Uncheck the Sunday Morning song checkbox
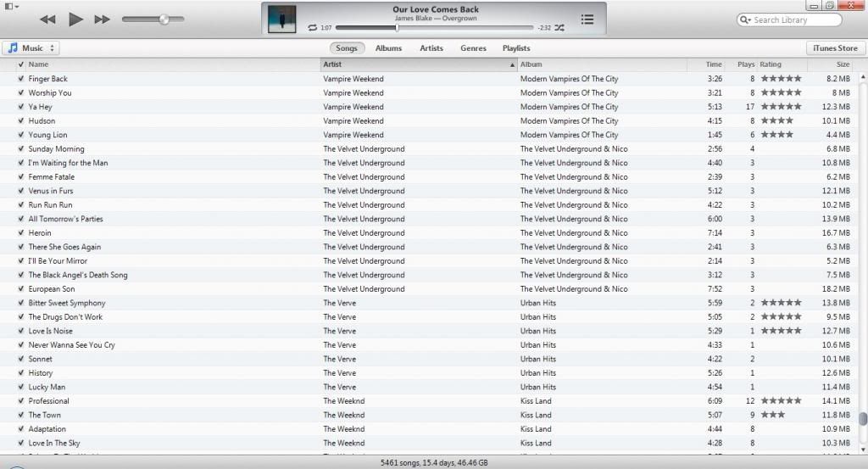Screen dimensions: 868x469 click(x=21, y=148)
